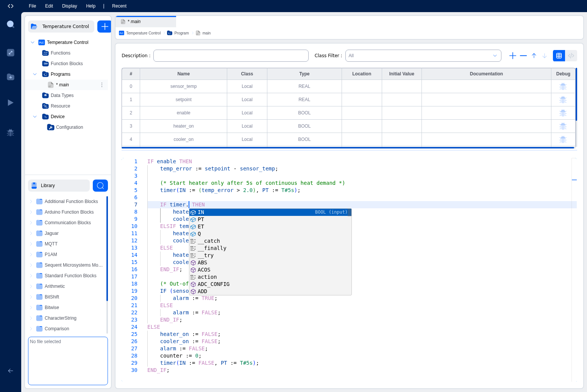Viewport: 587px width, 392px height.
Task: Choose ET from autocomplete list
Action: click(270, 226)
